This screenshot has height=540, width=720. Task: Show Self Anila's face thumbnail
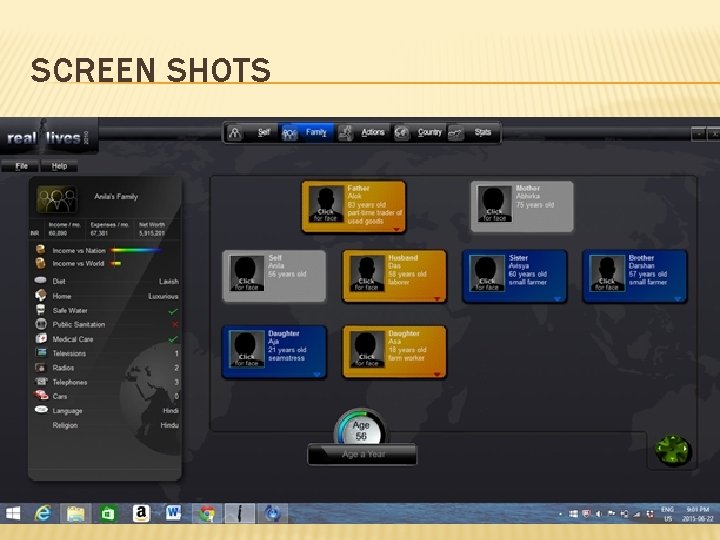[x=246, y=273]
